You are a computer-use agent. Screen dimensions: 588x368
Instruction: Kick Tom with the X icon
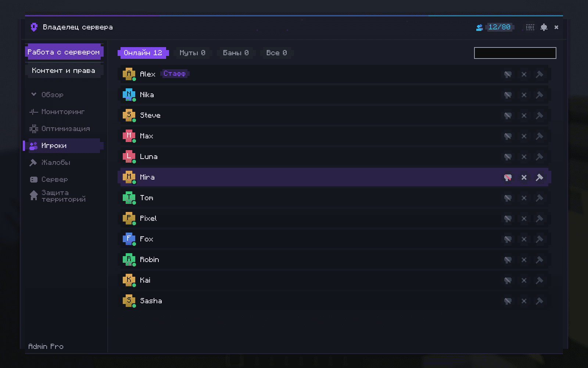tap(524, 198)
